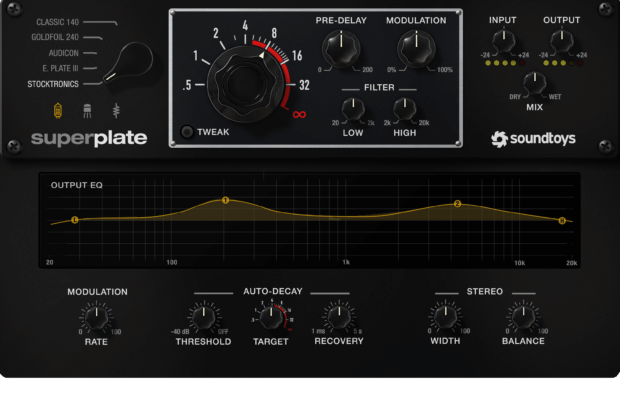
Task: Click the 1k frequency label in EQ
Action: (346, 262)
